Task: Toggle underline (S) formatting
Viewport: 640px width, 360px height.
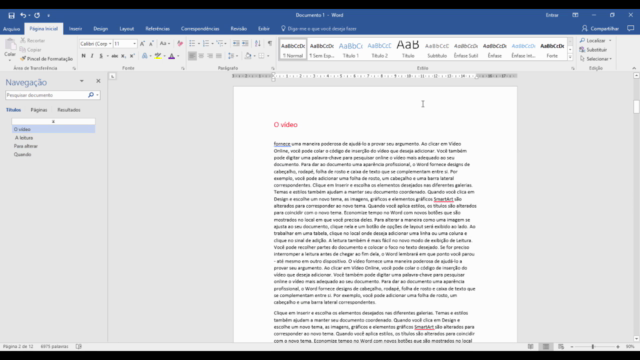Action: pyautogui.click(x=101, y=56)
